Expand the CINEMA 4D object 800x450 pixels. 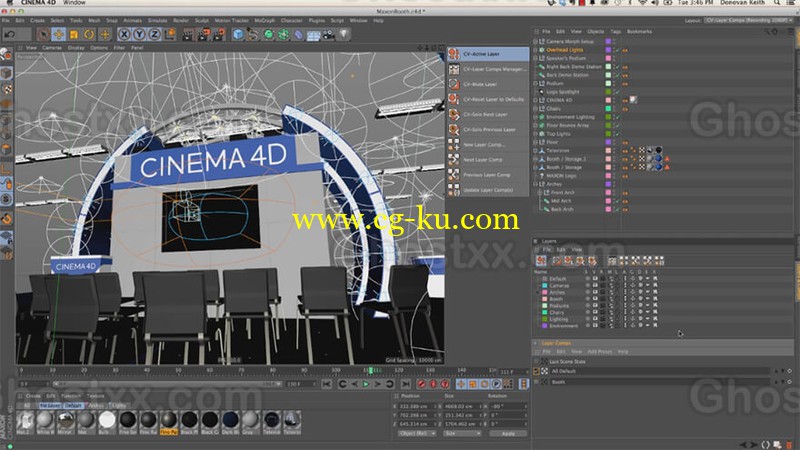click(x=535, y=100)
